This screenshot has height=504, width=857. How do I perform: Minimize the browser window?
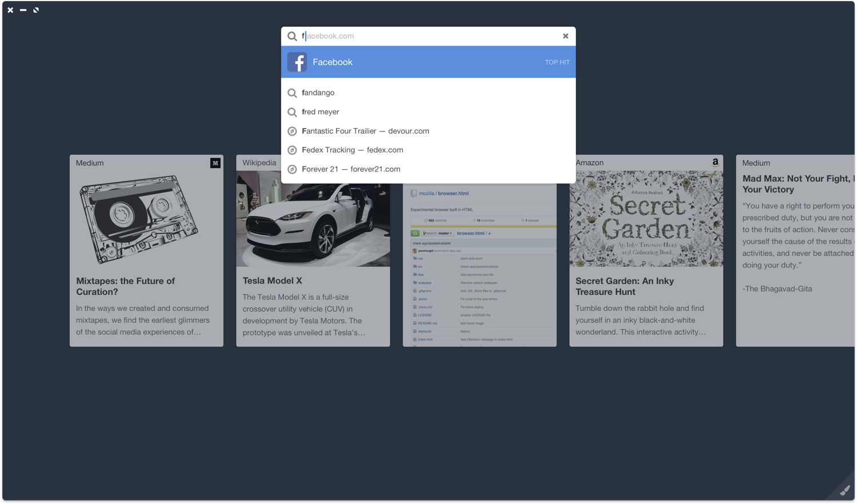click(x=23, y=10)
